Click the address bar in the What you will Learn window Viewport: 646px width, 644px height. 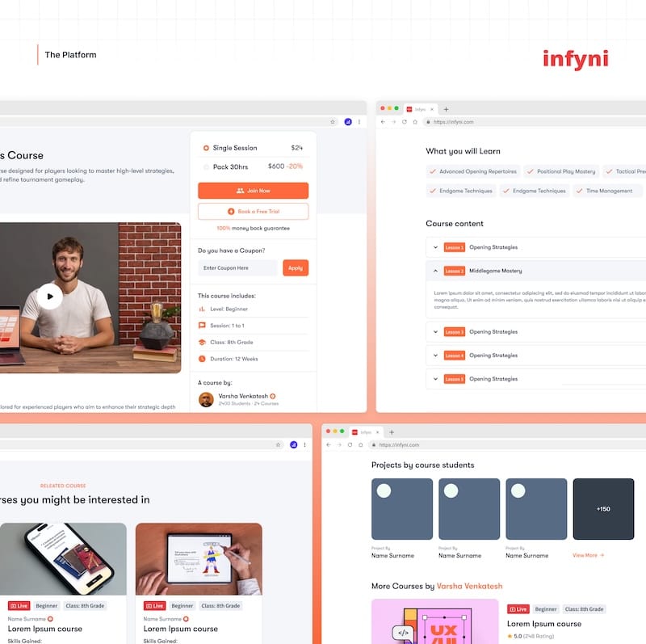coord(535,122)
